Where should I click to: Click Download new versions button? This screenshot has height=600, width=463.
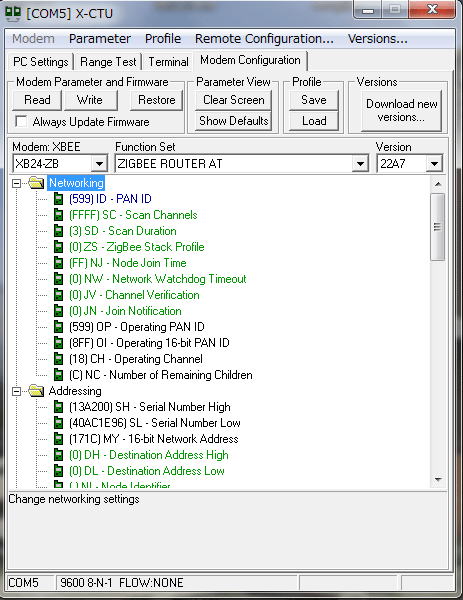(x=401, y=111)
